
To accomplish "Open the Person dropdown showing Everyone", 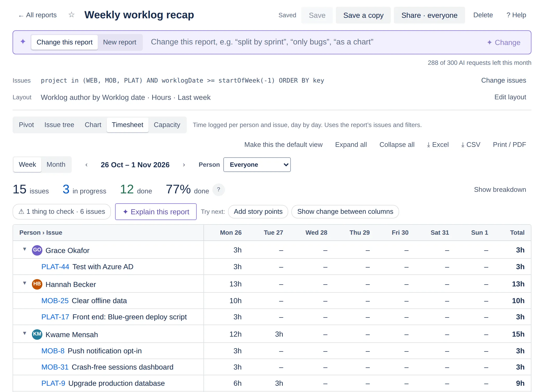I will 257,165.
